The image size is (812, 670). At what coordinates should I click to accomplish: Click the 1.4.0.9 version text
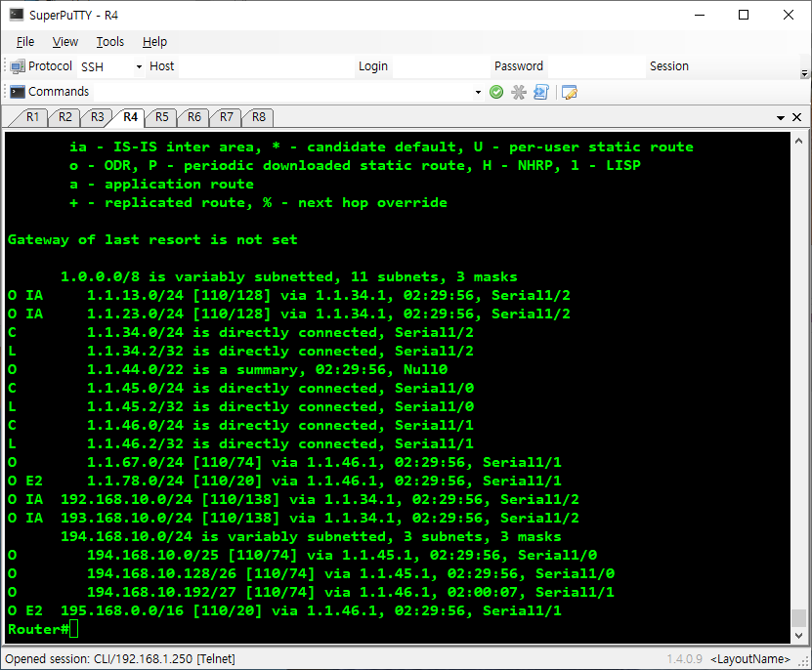click(x=685, y=659)
